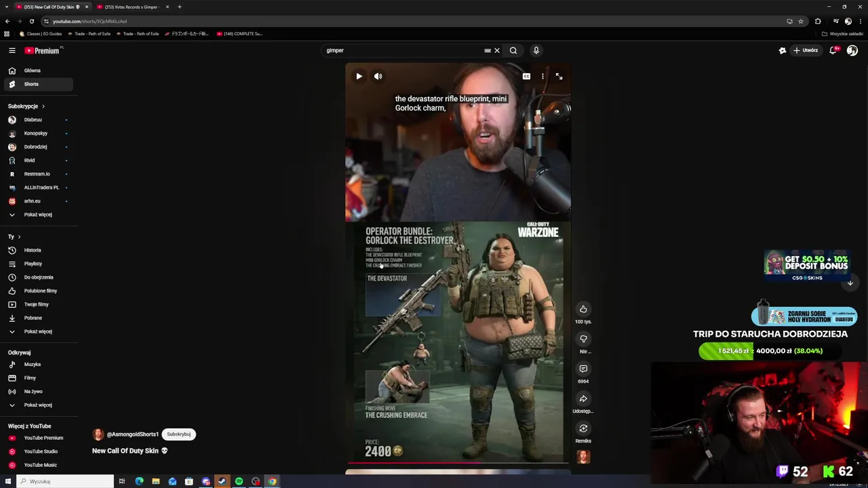Click the Wyszukaj taskbar search box
The width and height of the screenshot is (868, 488).
click(x=64, y=481)
